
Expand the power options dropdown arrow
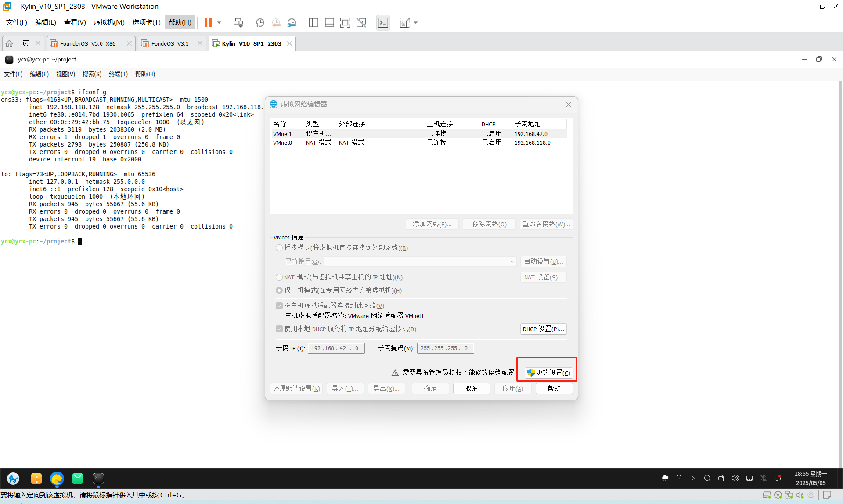[x=219, y=22]
